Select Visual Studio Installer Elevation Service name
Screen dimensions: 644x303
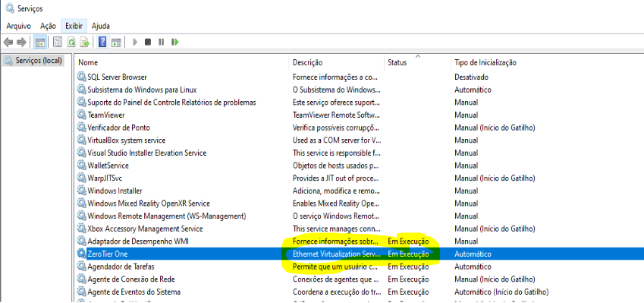coord(147,153)
